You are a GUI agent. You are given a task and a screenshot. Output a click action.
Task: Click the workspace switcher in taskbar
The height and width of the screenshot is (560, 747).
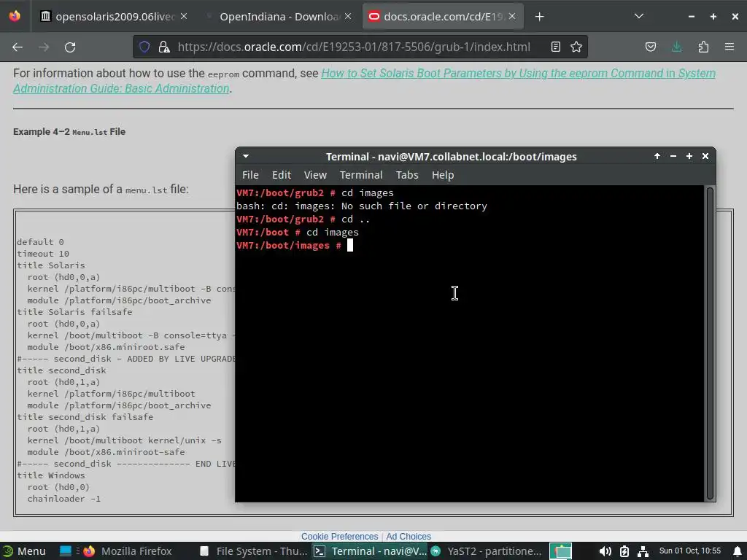coord(561,551)
